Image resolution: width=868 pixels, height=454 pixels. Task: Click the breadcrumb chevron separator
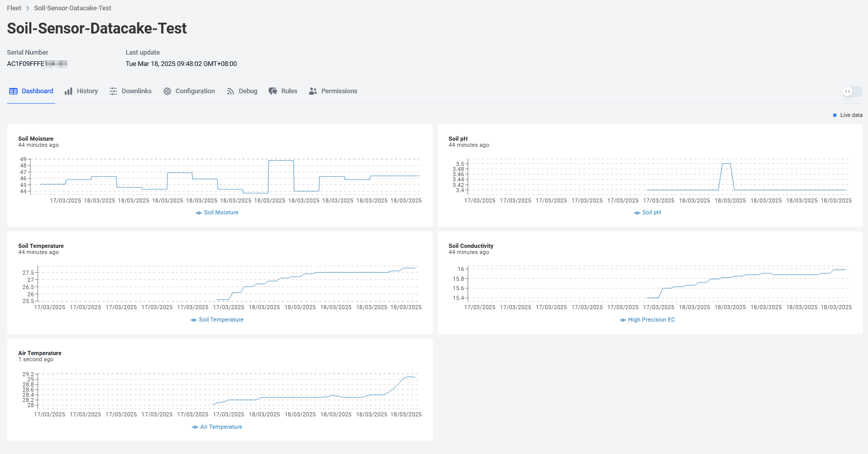[28, 8]
